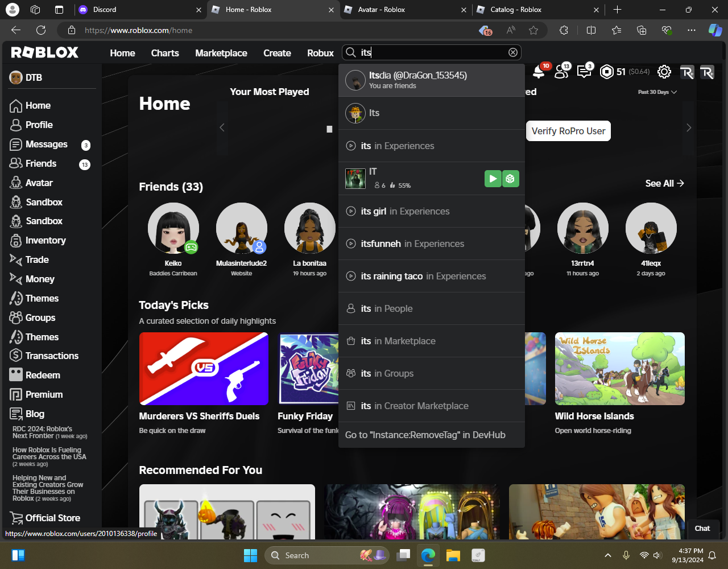Viewport: 728px width, 569px height.
Task: Click the read aloud icon
Action: [511, 30]
